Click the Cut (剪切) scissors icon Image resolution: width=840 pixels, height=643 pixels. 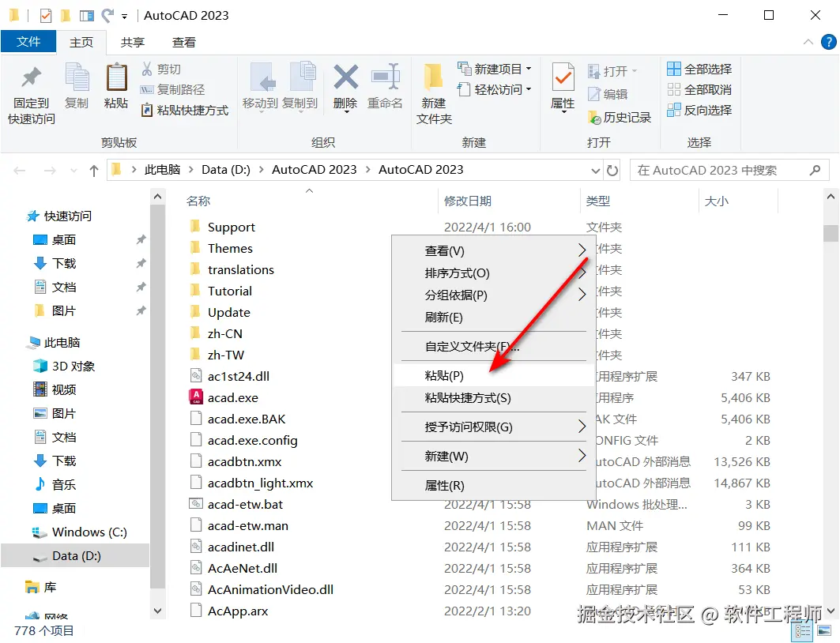(147, 69)
